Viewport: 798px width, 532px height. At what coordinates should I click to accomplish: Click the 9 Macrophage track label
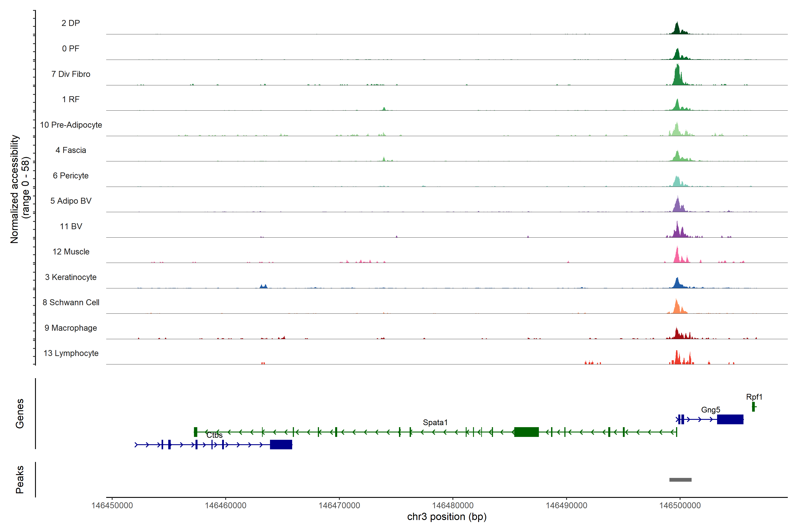tap(71, 328)
